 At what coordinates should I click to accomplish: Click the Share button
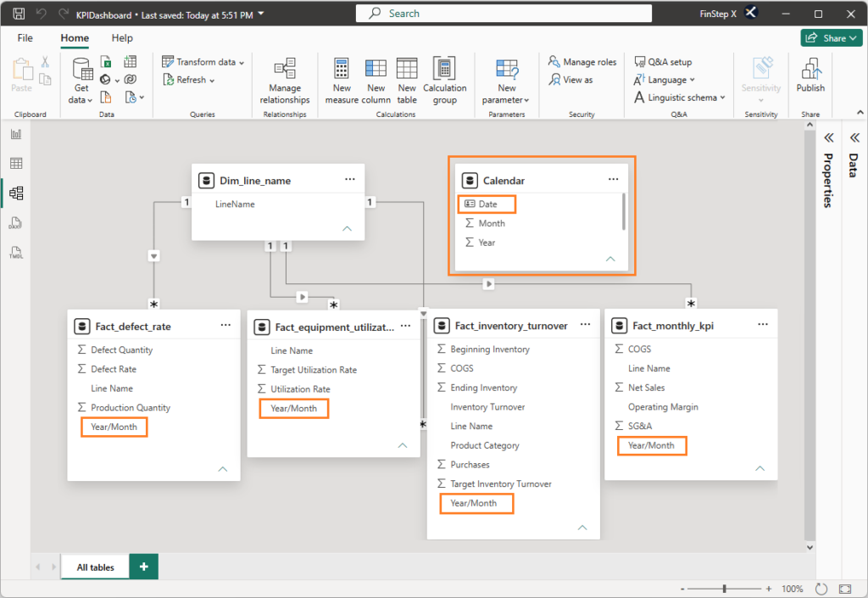coord(832,37)
